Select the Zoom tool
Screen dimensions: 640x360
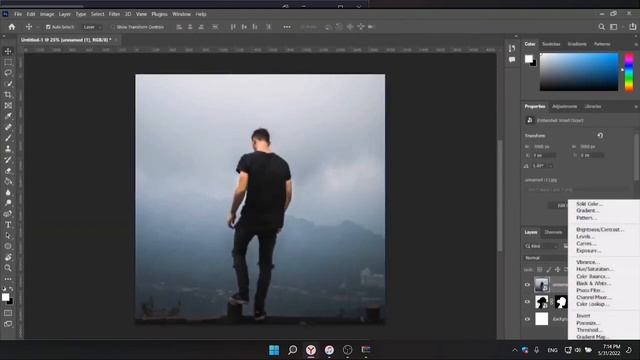[x=8, y=268]
